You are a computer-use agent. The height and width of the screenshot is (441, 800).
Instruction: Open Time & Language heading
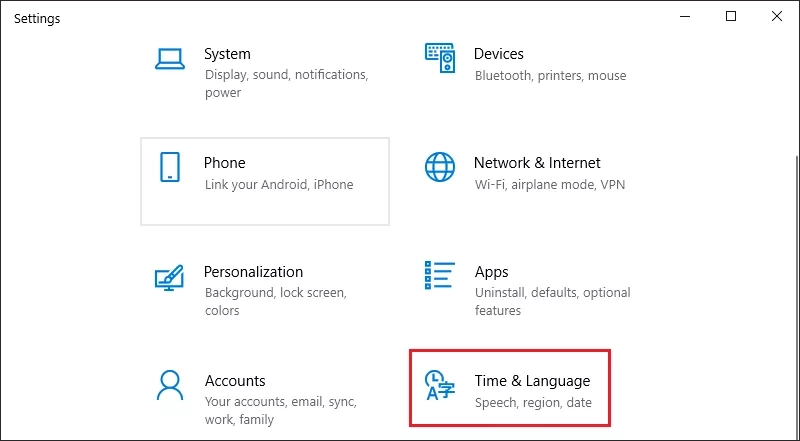pyautogui.click(x=532, y=381)
